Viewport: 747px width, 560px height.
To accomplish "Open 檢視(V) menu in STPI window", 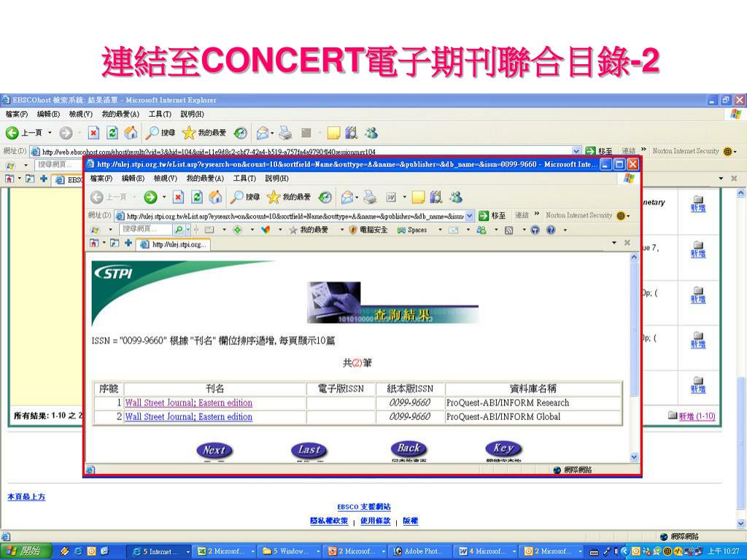I will click(x=165, y=179).
